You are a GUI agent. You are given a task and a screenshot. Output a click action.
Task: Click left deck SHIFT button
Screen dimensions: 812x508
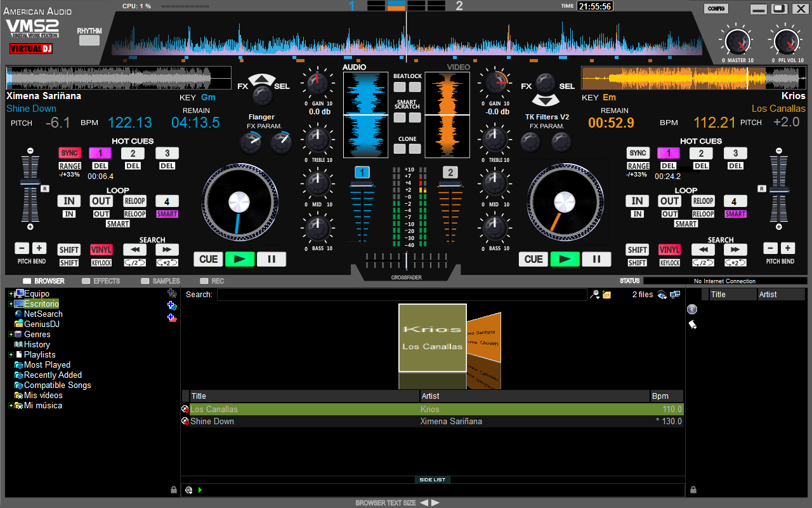coord(69,250)
